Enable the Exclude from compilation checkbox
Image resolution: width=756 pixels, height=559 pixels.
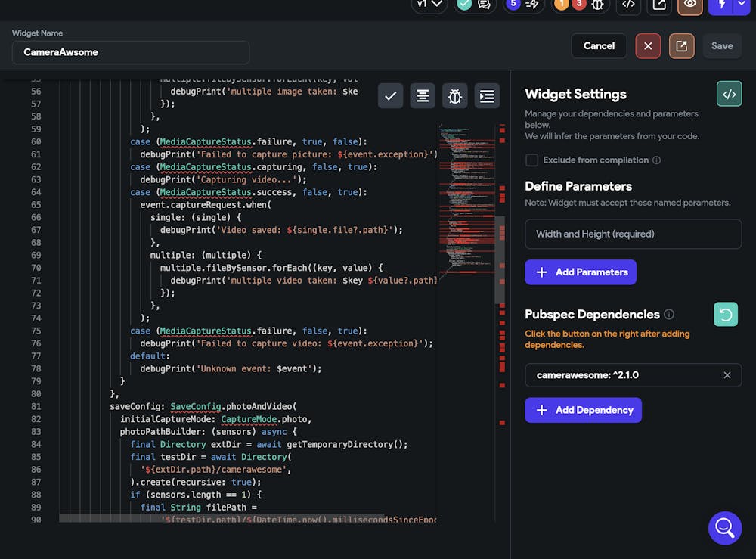pos(532,160)
